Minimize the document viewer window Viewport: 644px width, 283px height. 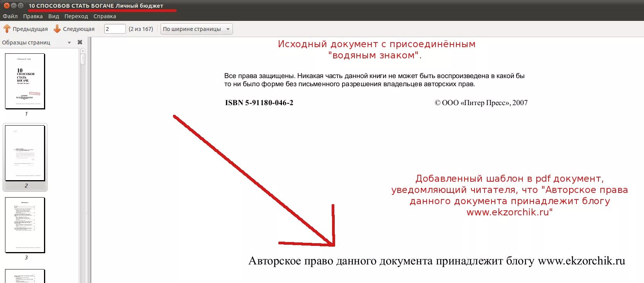pyautogui.click(x=14, y=5)
